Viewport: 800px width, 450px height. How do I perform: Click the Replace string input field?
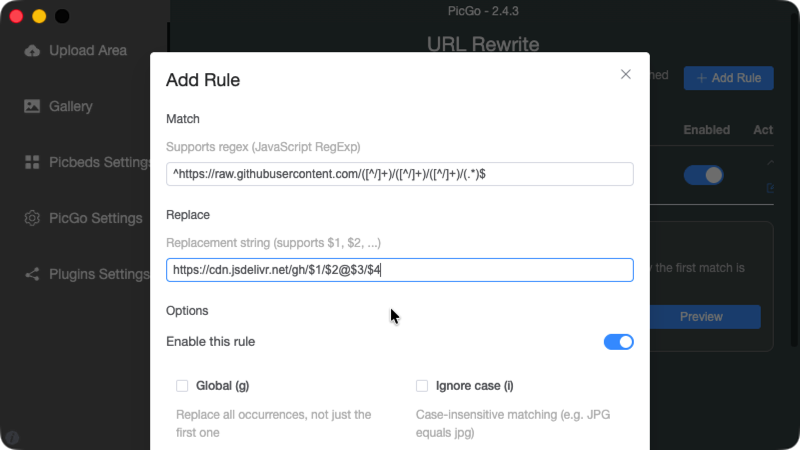pyautogui.click(x=400, y=270)
